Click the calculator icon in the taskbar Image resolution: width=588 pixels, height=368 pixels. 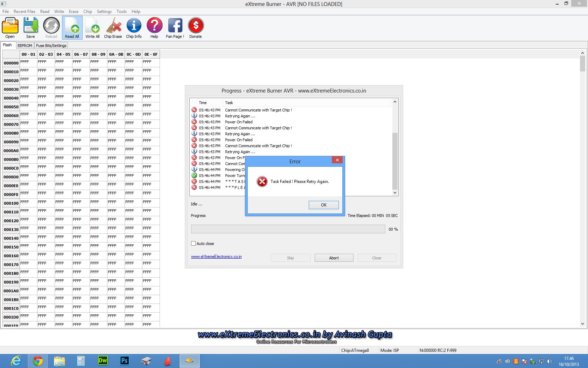(x=81, y=361)
